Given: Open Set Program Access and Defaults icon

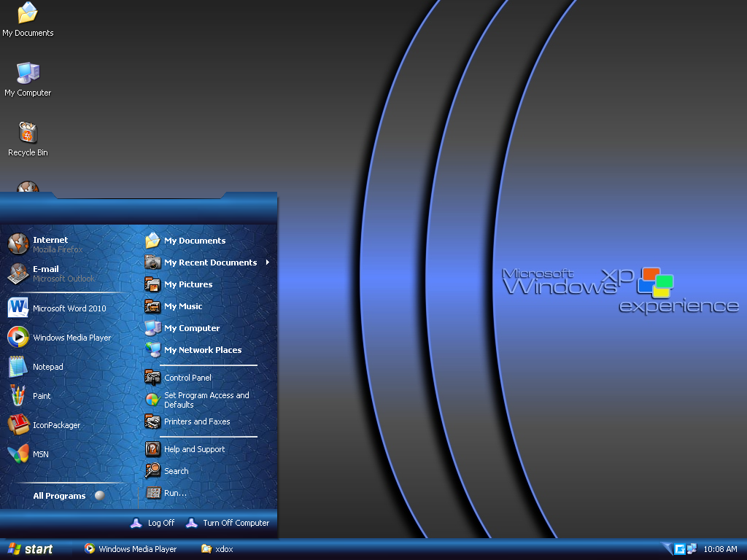Looking at the screenshot, I should pos(152,400).
